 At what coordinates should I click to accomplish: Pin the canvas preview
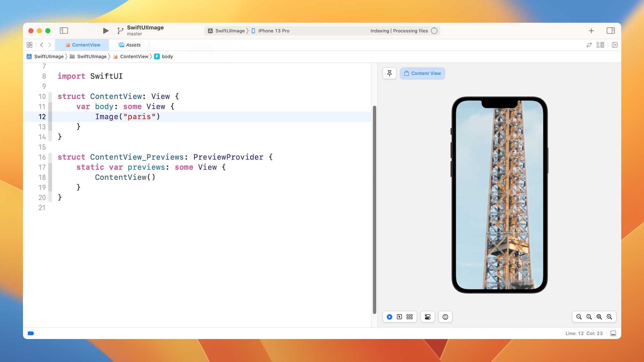point(389,73)
